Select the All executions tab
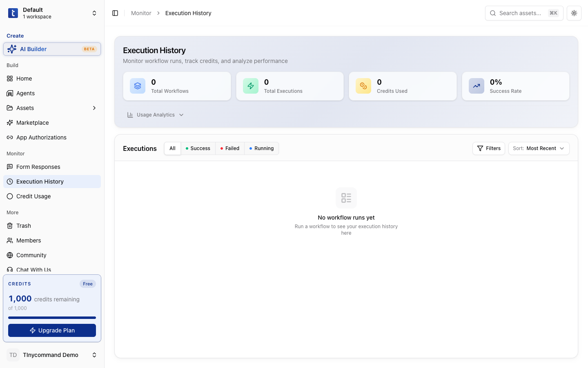 click(x=172, y=148)
